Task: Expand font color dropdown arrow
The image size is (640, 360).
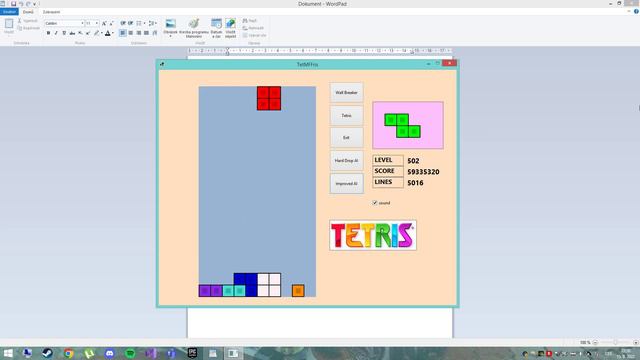Action: [x=113, y=33]
